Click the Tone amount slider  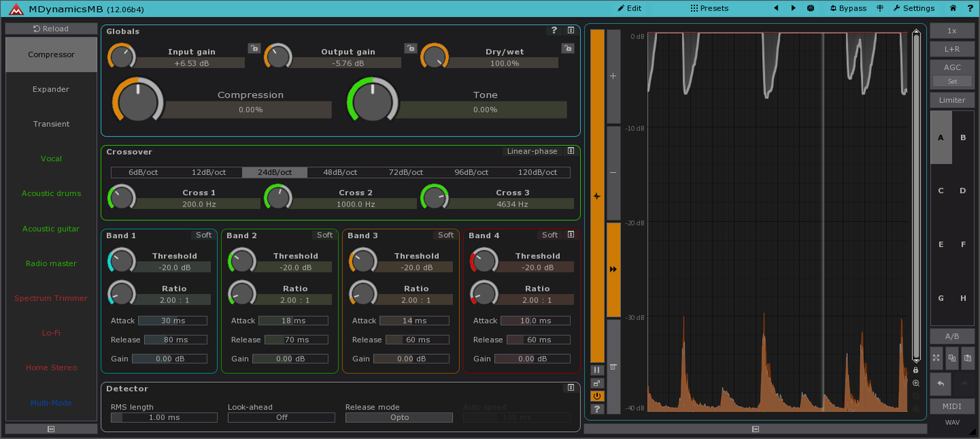[x=483, y=110]
